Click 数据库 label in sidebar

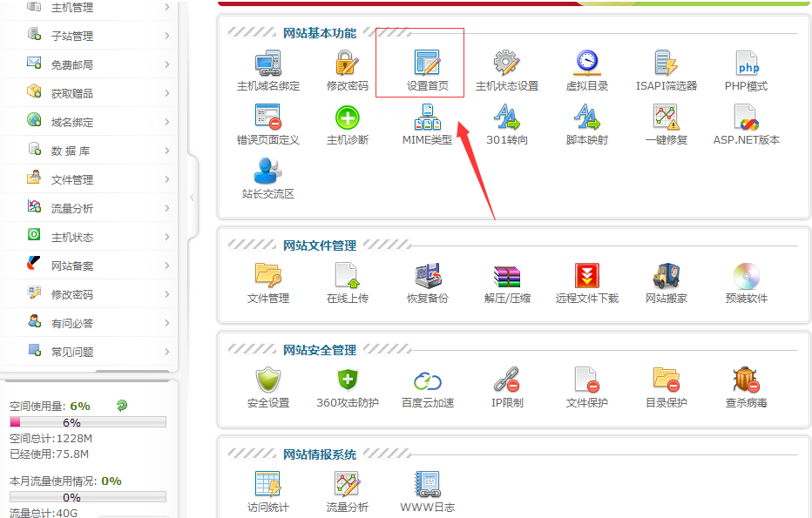(x=71, y=151)
